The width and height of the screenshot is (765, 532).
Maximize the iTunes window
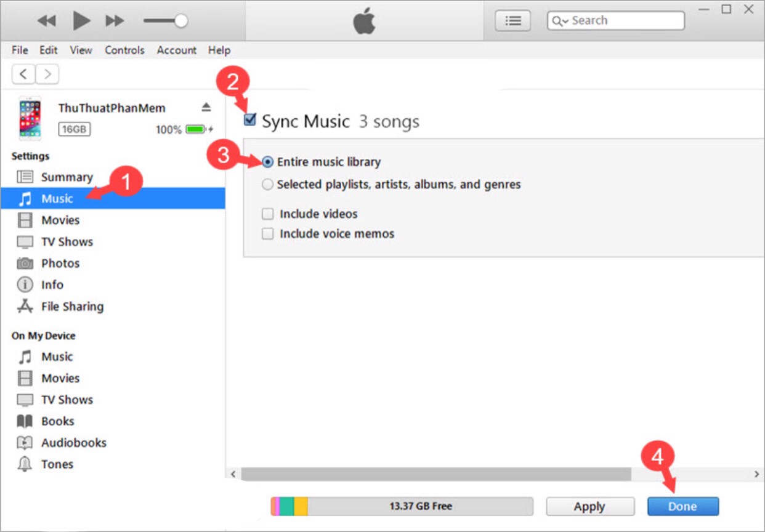pos(726,9)
